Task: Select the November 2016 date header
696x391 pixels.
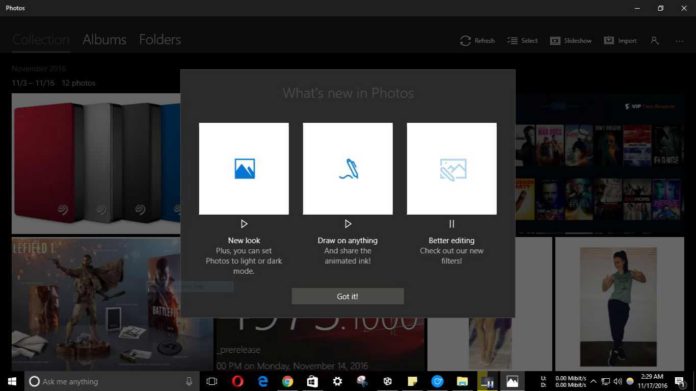Action: coord(39,69)
